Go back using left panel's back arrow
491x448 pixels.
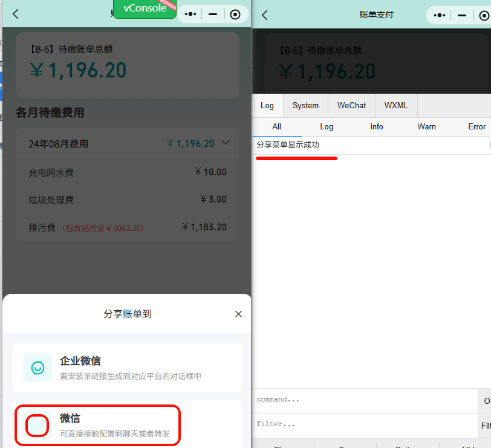click(16, 15)
